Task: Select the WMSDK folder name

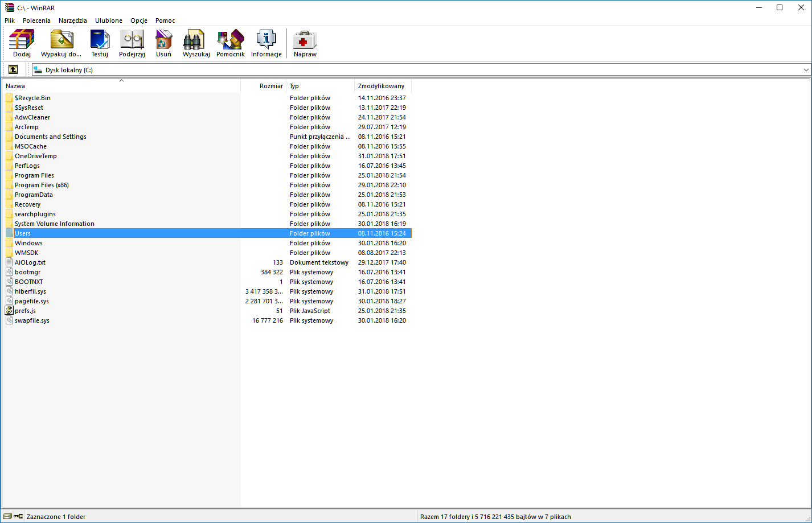Action: click(27, 253)
